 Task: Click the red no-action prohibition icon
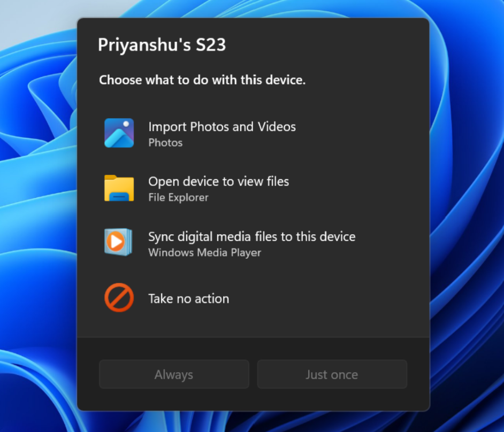tap(119, 298)
